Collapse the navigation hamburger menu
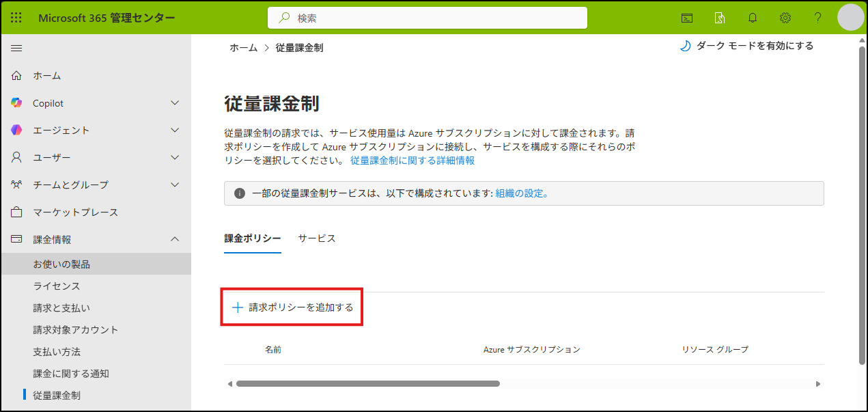The image size is (868, 412). click(16, 48)
